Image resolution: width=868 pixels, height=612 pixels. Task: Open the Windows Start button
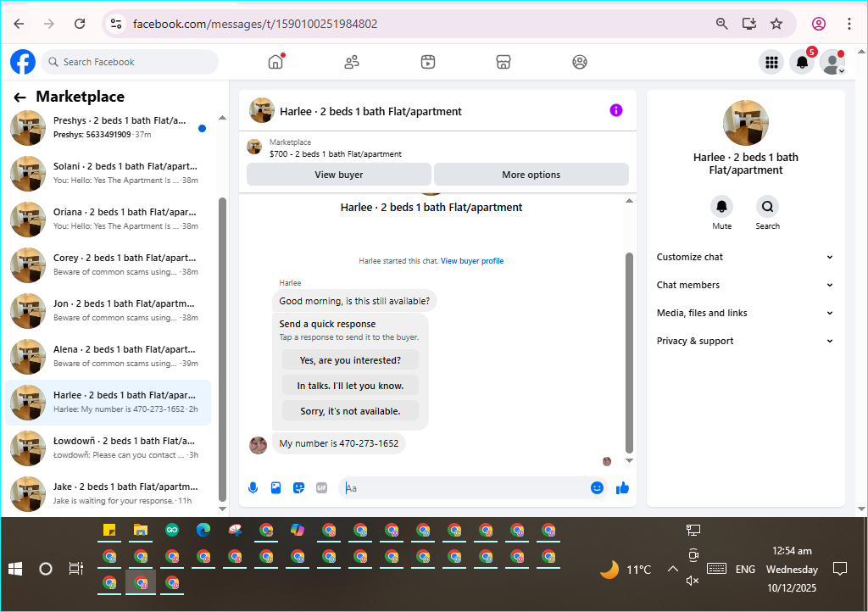(15, 569)
